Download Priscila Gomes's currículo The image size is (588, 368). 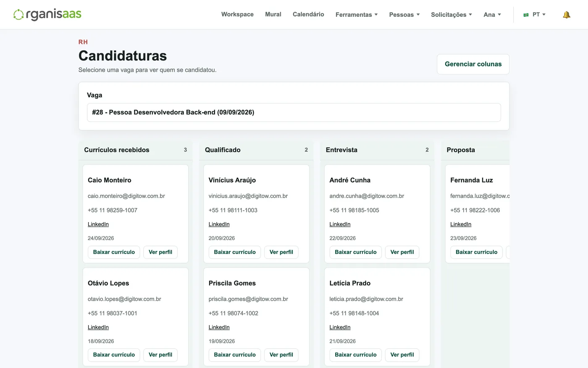pyautogui.click(x=235, y=355)
